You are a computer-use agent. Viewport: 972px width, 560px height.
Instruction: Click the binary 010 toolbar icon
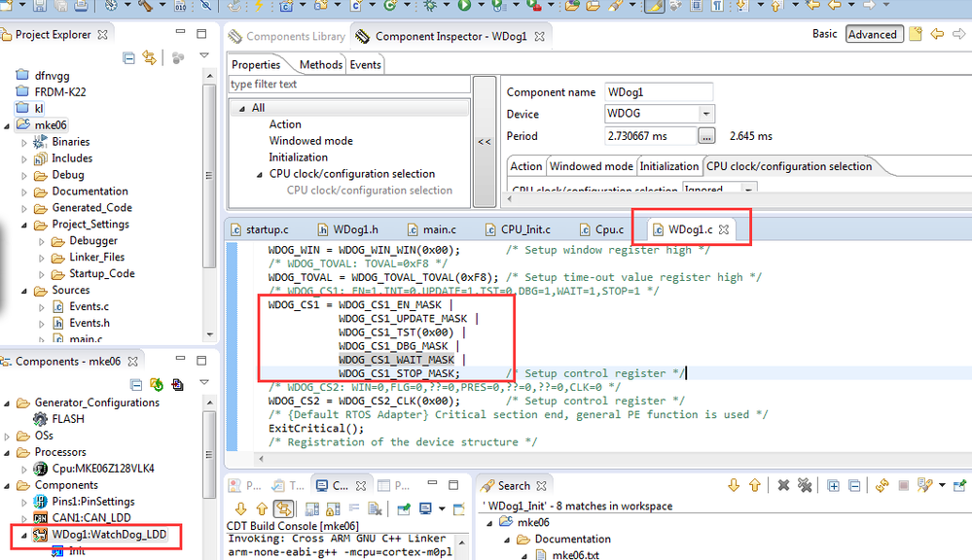[180, 6]
